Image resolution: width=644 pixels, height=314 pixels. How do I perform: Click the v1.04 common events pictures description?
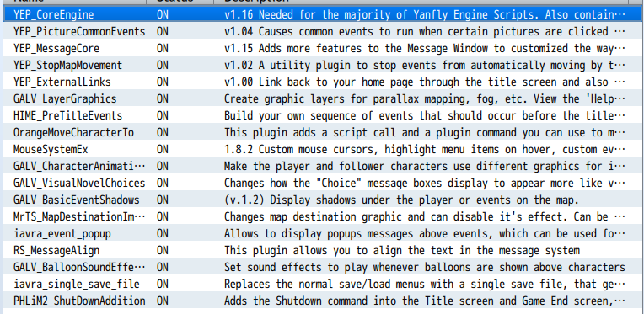425,31
